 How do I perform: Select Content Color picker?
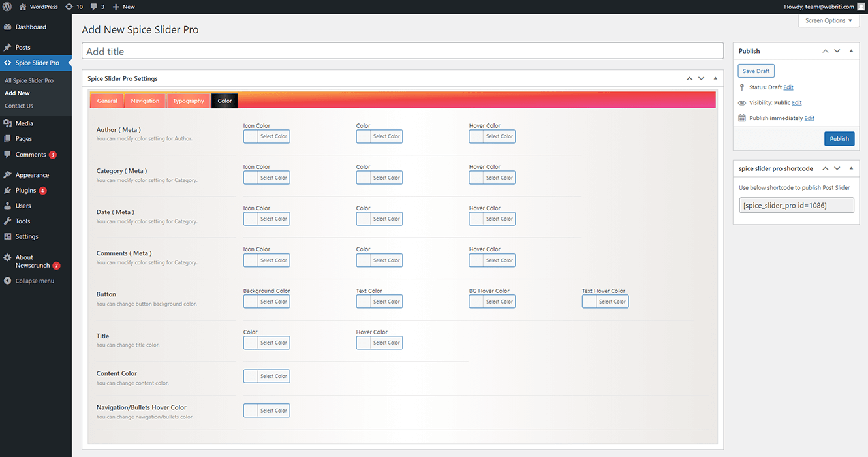266,376
